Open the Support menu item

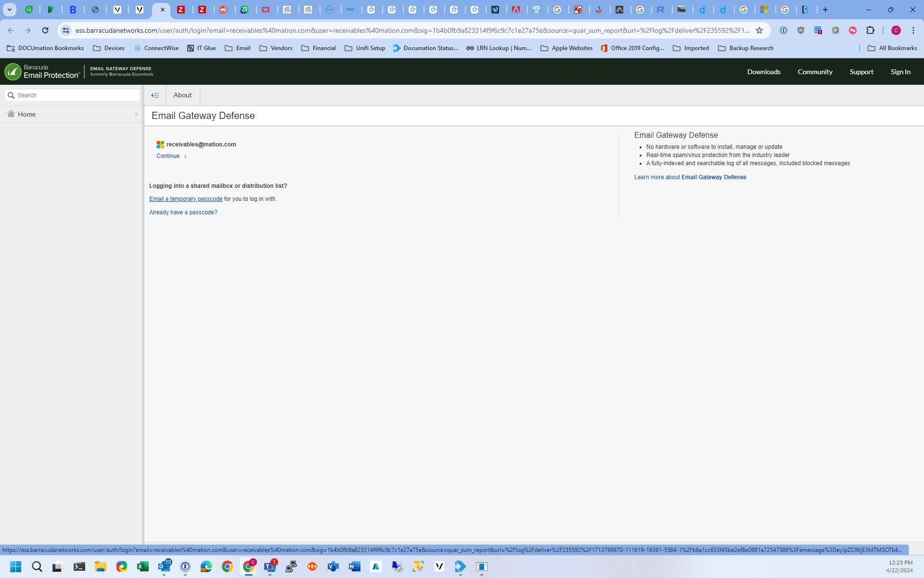[x=861, y=72]
